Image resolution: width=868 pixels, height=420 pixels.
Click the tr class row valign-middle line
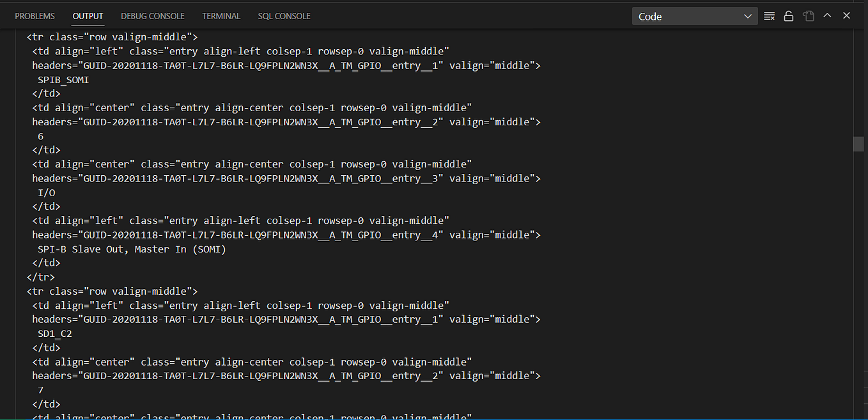click(112, 36)
